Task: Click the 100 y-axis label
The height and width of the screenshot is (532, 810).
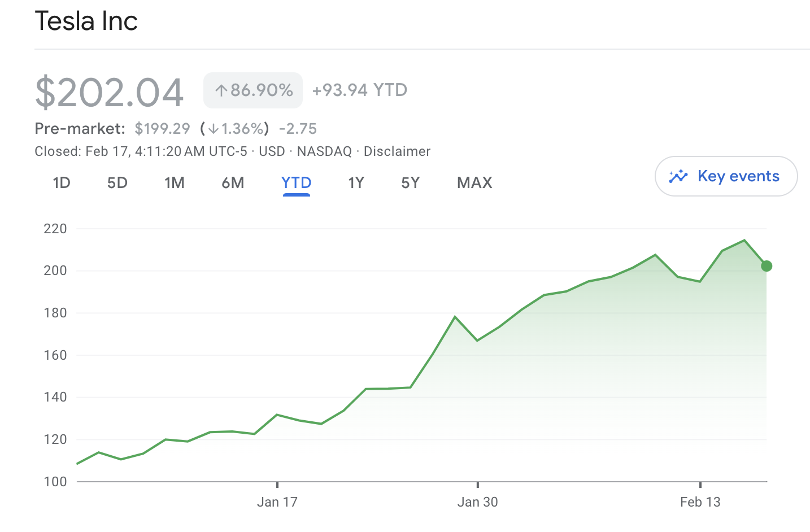Action: point(55,482)
